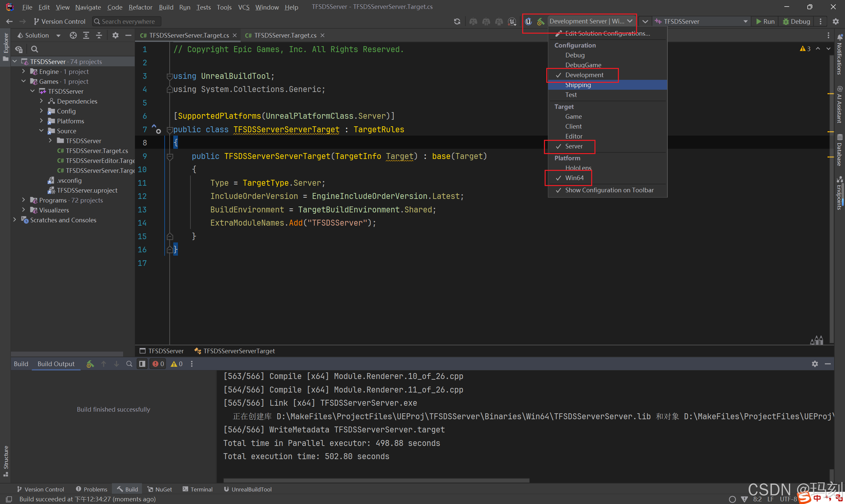Image resolution: width=845 pixels, height=504 pixels.
Task: Open Solution panel gear settings
Action: pyautogui.click(x=115, y=35)
